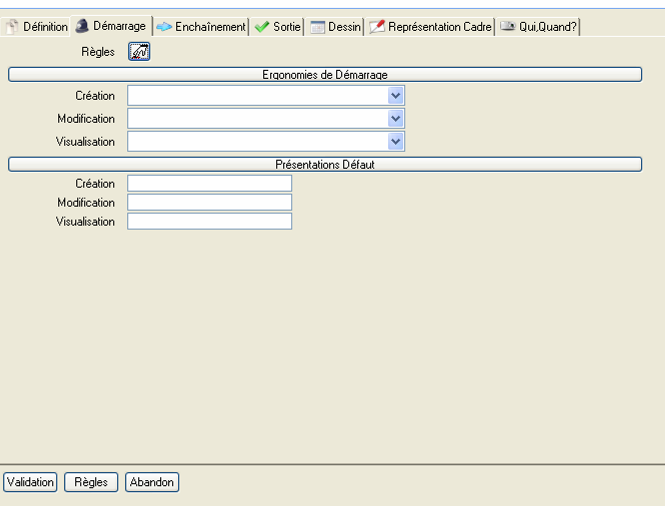Image resolution: width=665 pixels, height=506 pixels.
Task: Select the Visualisation field under Présentations Défaut
Action: [210, 221]
